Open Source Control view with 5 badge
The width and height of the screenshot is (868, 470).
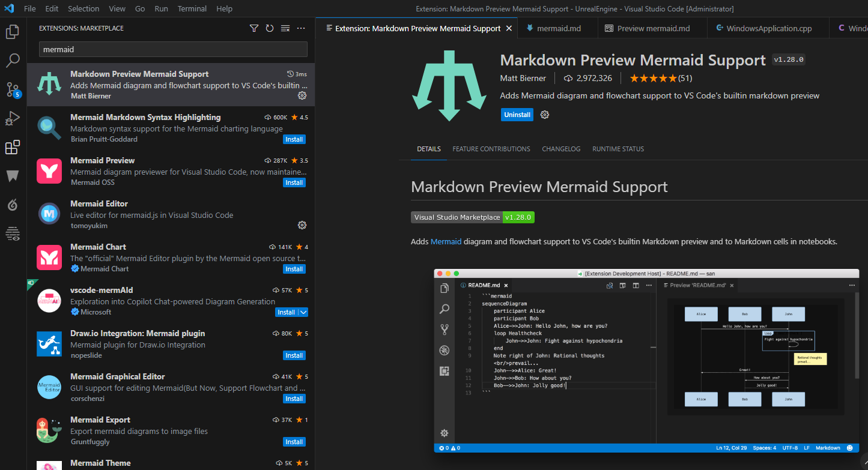pyautogui.click(x=13, y=89)
